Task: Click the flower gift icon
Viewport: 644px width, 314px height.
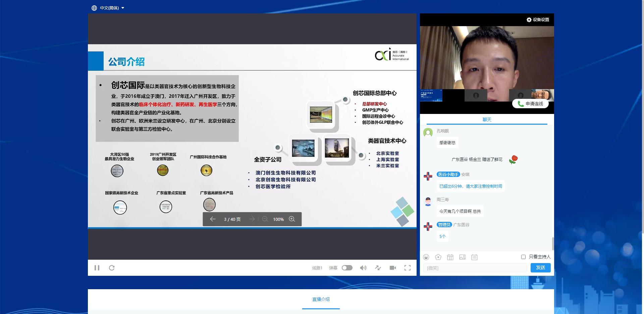Action: [438, 257]
